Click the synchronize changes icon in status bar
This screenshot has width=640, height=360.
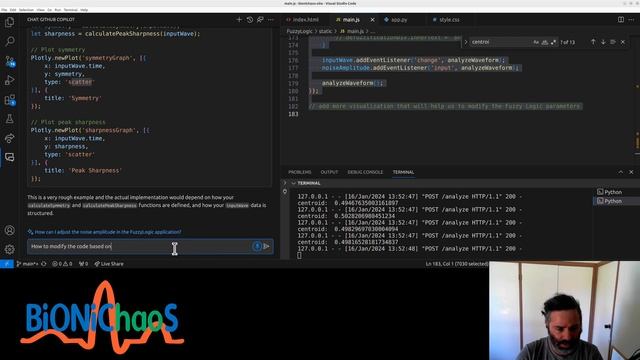(44, 264)
